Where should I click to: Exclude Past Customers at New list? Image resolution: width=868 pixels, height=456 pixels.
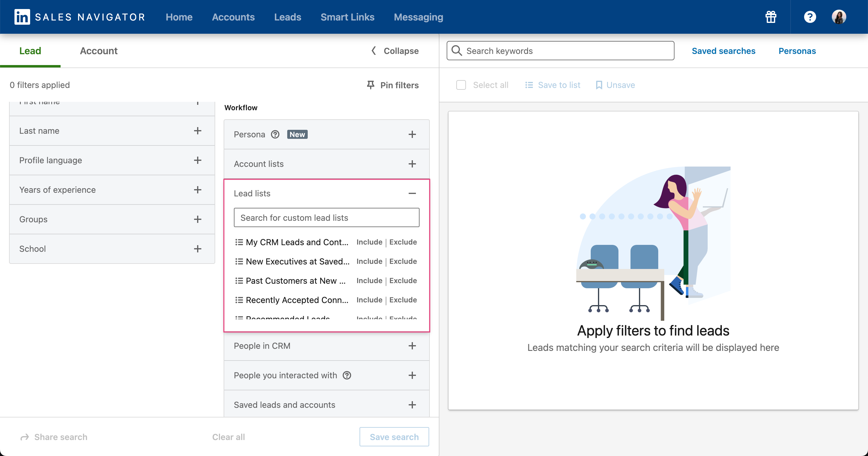click(403, 280)
